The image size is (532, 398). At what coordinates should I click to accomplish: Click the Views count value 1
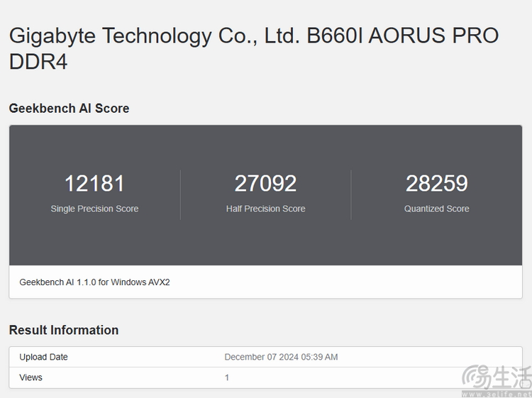[227, 377]
